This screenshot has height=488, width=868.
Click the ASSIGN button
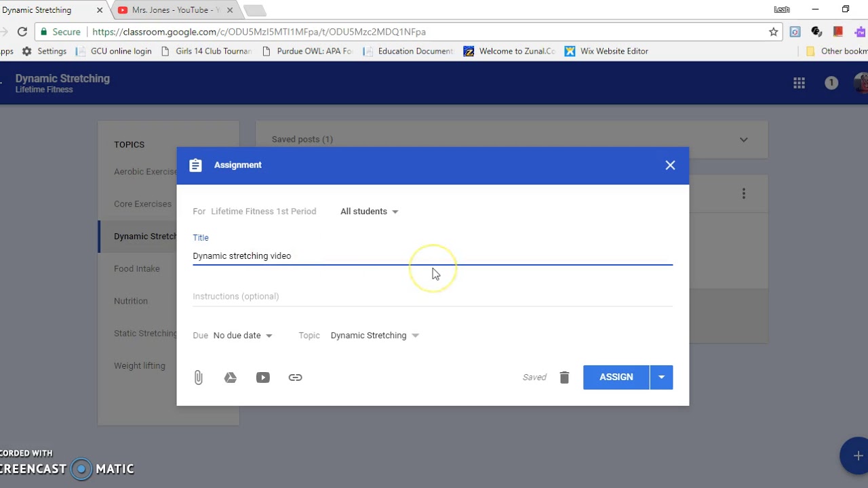tap(616, 378)
